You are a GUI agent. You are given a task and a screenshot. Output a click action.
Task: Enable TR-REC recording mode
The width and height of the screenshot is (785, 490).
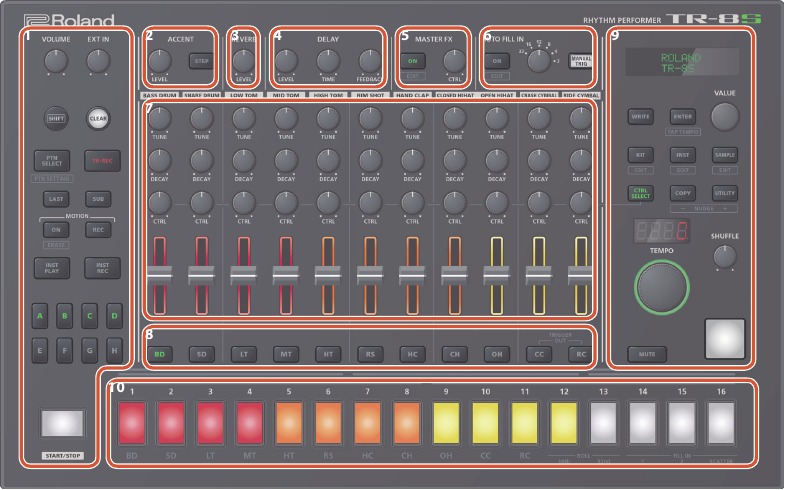tap(102, 161)
